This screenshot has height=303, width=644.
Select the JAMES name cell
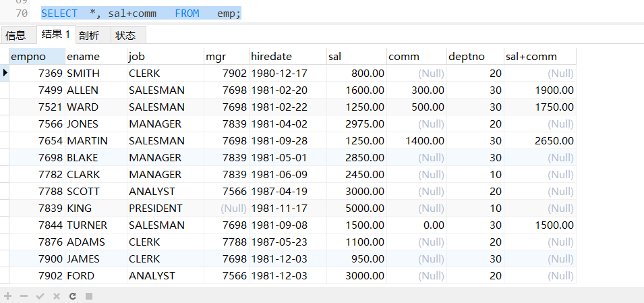click(96, 258)
